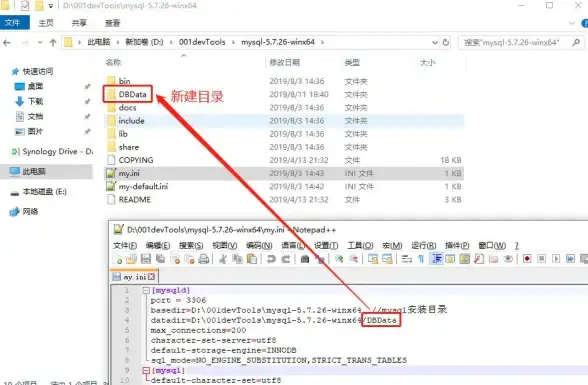588x385 pixels.
Task: Sort by the 名称 column header
Action: point(113,62)
